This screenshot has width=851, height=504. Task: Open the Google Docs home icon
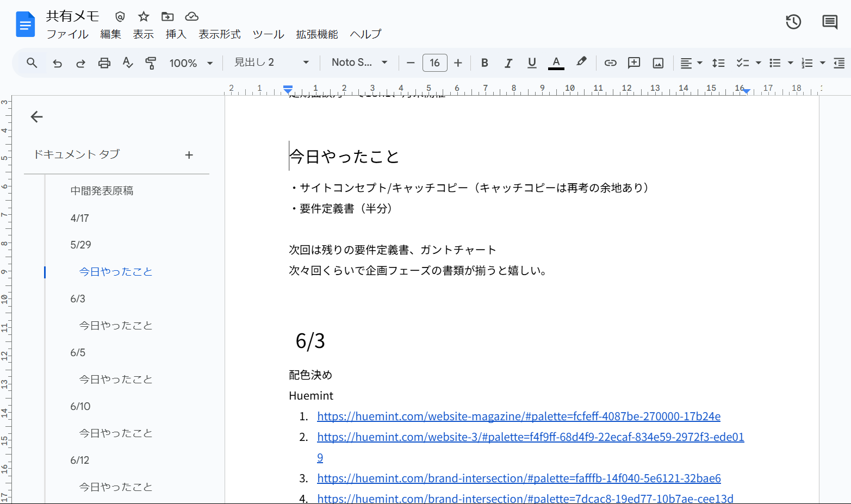click(x=25, y=24)
